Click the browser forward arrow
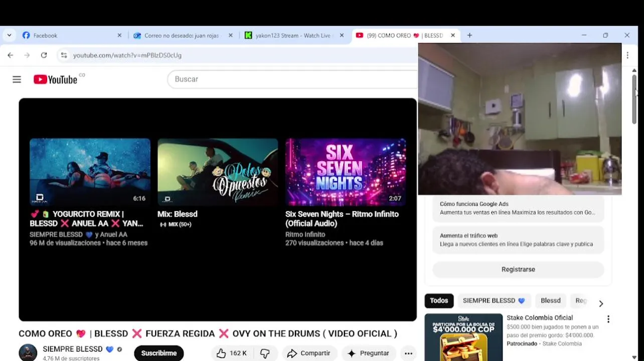The image size is (644, 361). [27, 55]
